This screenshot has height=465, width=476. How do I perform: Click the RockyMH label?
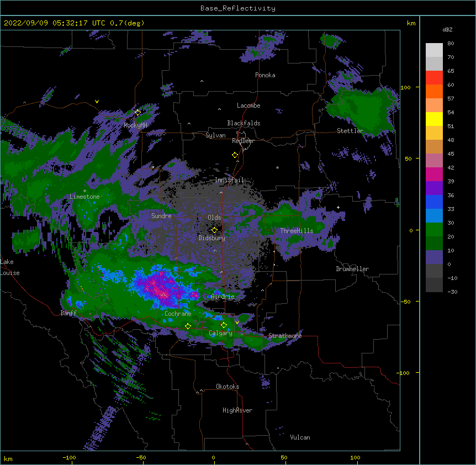pyautogui.click(x=135, y=125)
